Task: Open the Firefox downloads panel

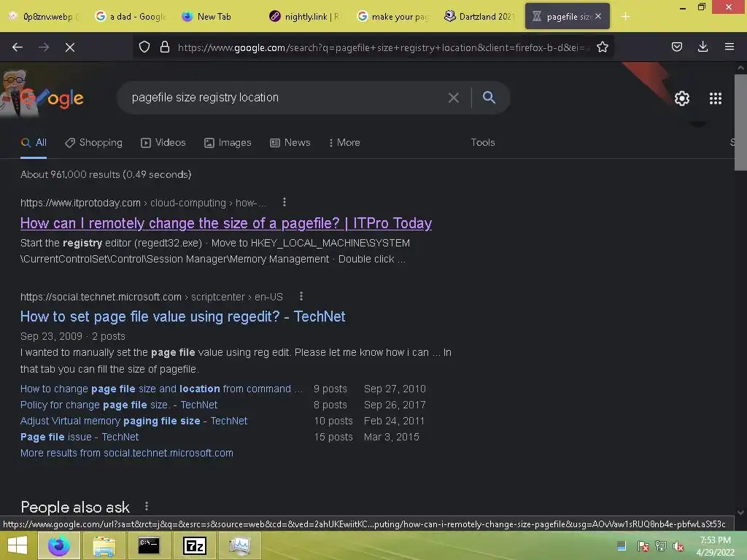Action: [703, 47]
